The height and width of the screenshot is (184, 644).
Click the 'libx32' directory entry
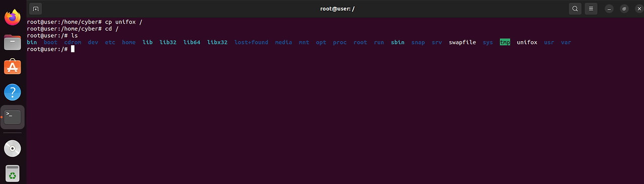[217, 42]
